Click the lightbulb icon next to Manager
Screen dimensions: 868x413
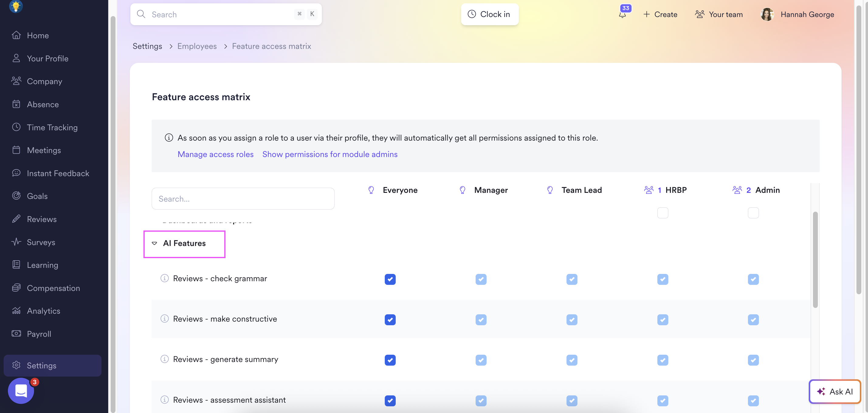[x=462, y=190]
